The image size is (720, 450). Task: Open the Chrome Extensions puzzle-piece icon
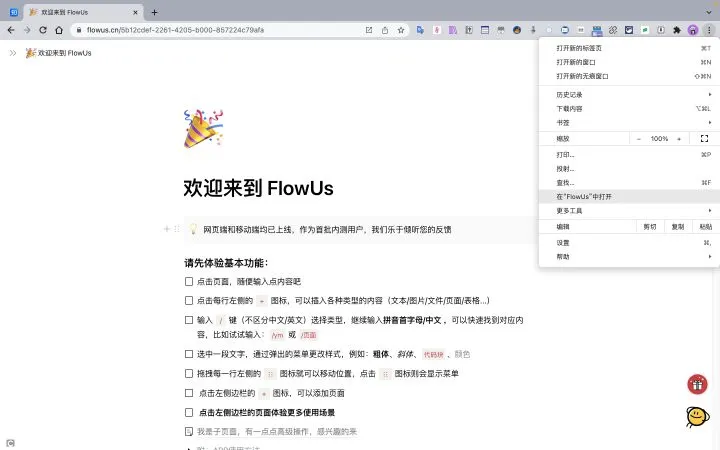coord(677,30)
